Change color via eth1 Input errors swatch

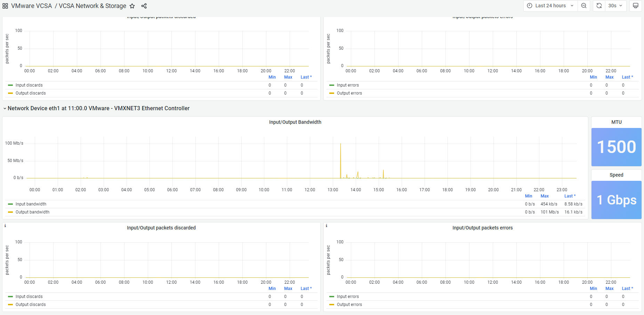(x=332, y=297)
